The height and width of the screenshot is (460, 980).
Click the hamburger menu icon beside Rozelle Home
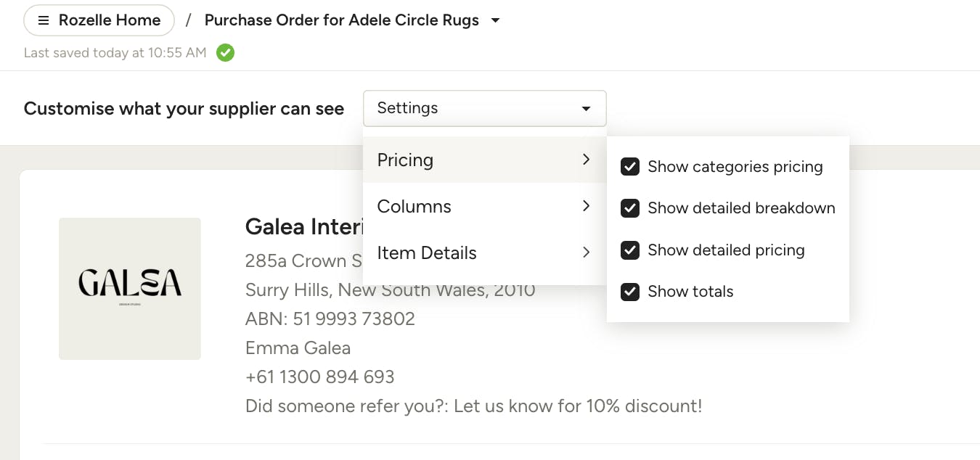pyautogui.click(x=44, y=20)
